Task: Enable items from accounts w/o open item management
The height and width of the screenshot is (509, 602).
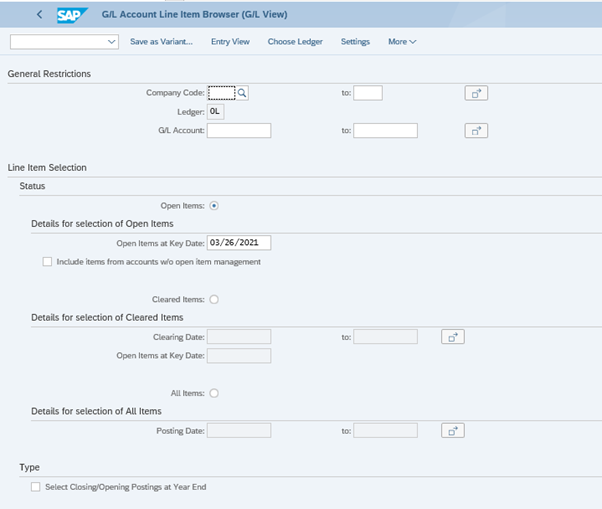Action: [x=47, y=262]
